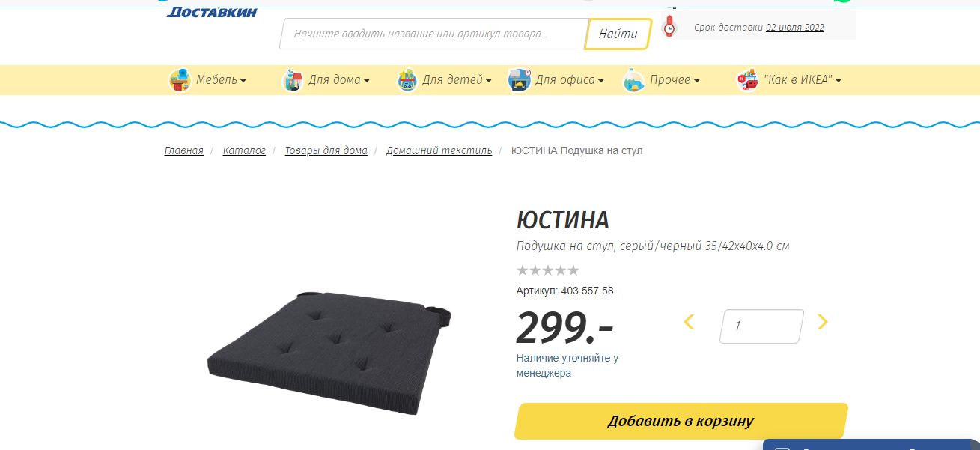Viewport: 980px width, 450px height.
Task: Decrease quantity with the left yellow arrow
Action: tap(690, 323)
